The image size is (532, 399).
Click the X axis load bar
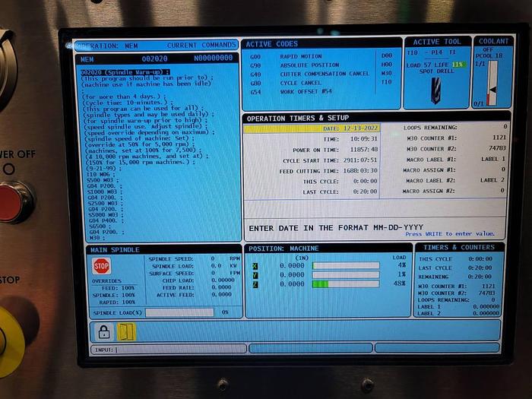click(345, 265)
